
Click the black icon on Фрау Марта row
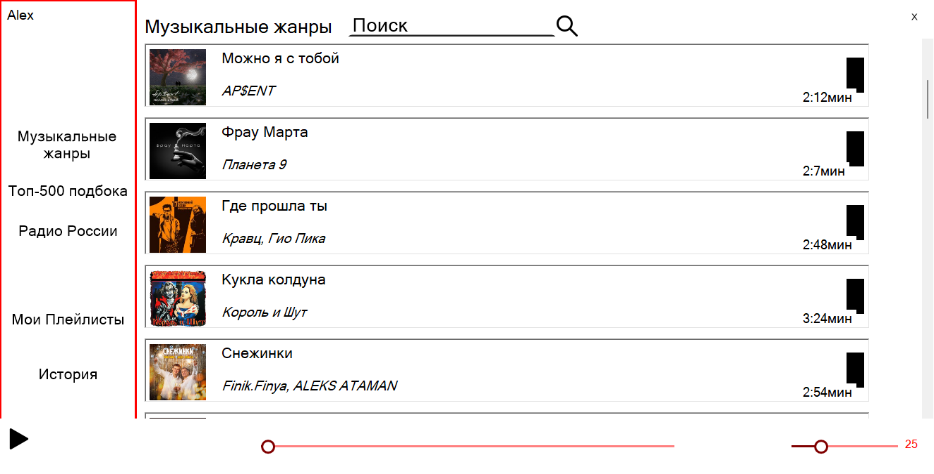coord(855,149)
